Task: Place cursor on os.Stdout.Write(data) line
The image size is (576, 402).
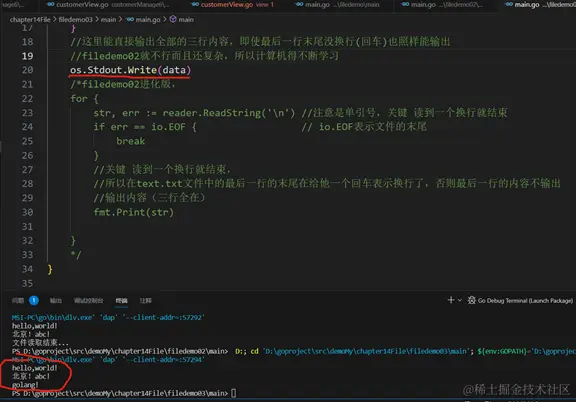Action: point(130,70)
